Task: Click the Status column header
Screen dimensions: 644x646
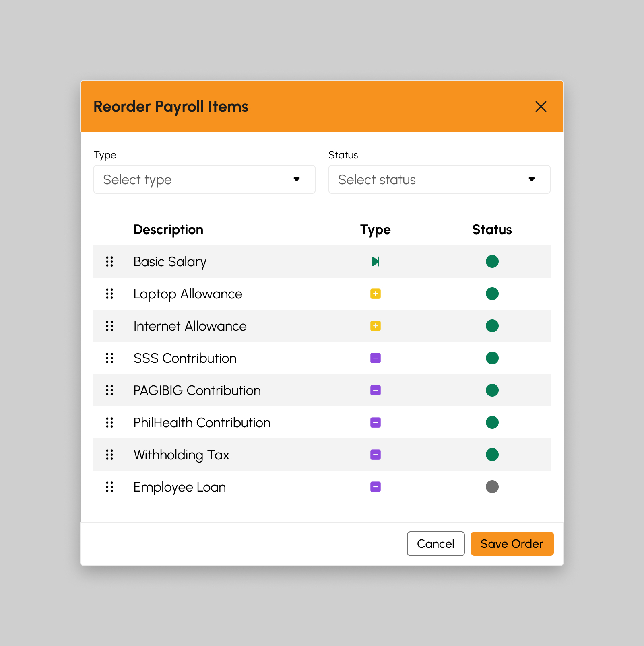Action: [x=492, y=230]
